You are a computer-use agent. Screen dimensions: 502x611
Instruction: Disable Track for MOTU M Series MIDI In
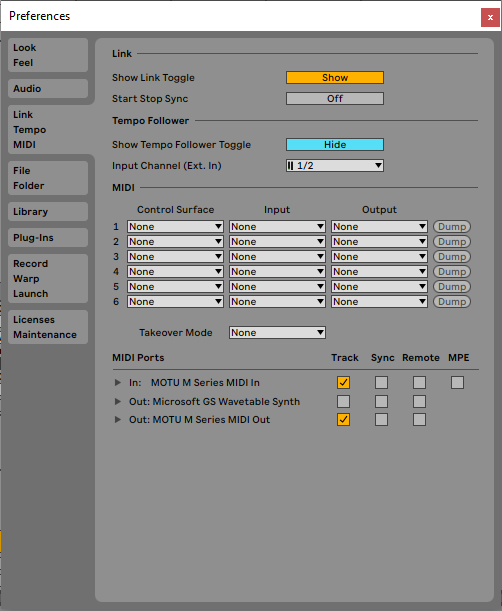[x=343, y=383]
